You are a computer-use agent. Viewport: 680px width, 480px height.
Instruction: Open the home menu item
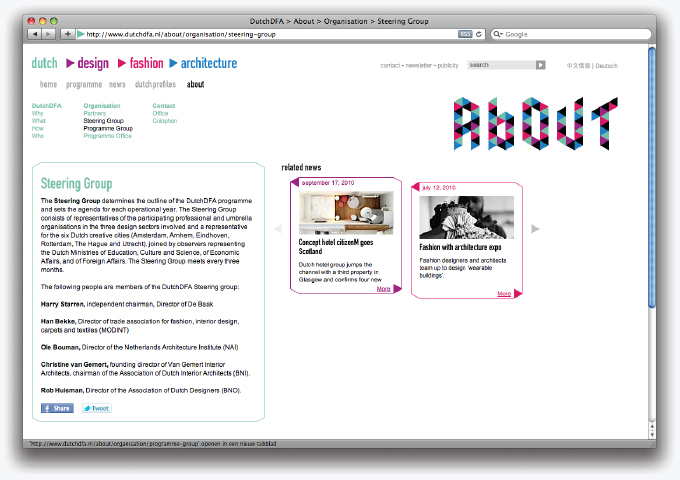[x=48, y=84]
